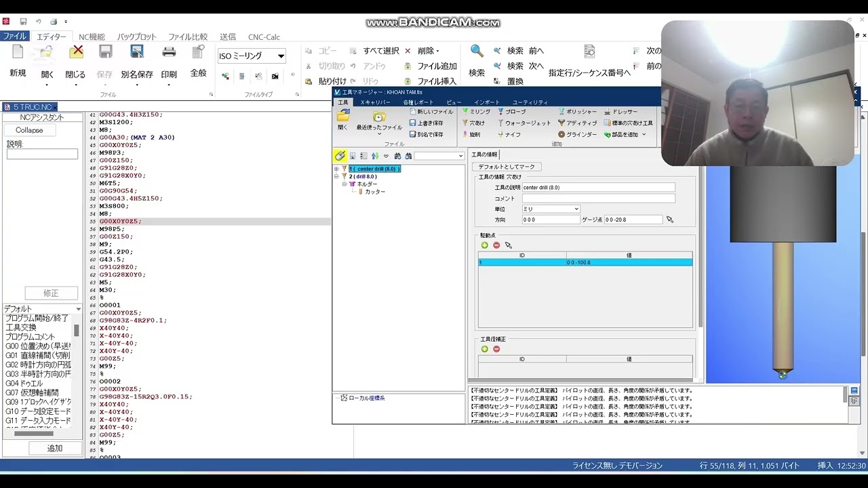Click 上書き保存 (Save) in Tool Manager
Viewport: 868px width, 488px height.
427,123
